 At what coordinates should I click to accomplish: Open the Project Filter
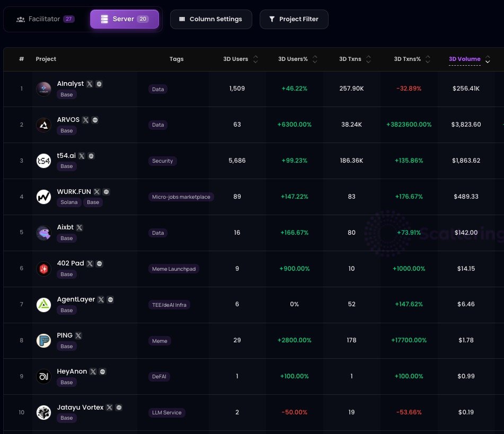294,19
